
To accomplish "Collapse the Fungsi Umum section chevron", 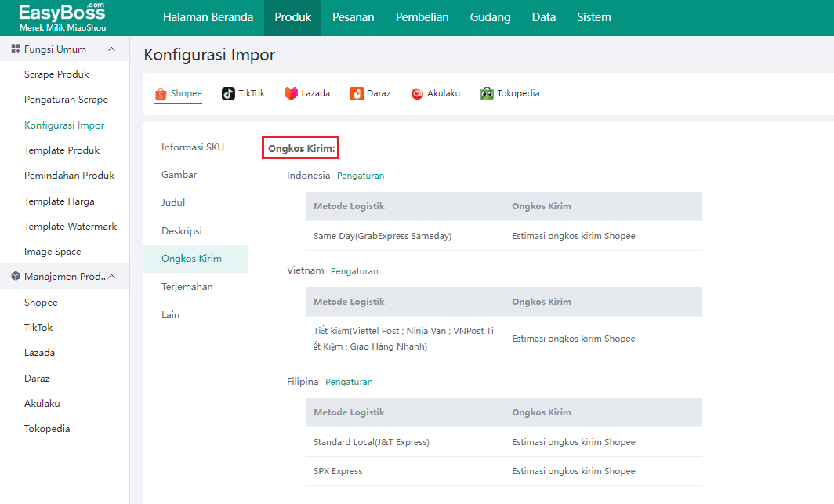I will coord(111,49).
